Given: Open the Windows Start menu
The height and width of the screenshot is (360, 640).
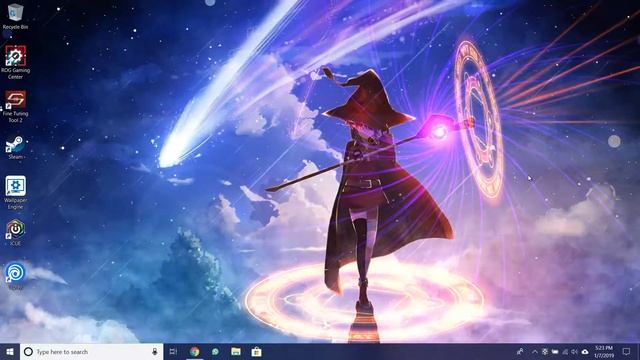Looking at the screenshot, I should [10, 351].
